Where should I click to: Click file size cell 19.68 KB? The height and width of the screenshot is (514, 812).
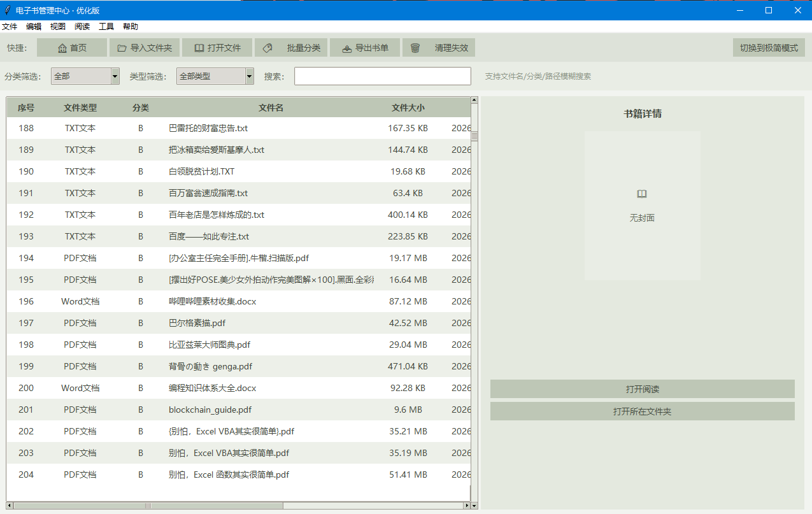click(x=408, y=171)
